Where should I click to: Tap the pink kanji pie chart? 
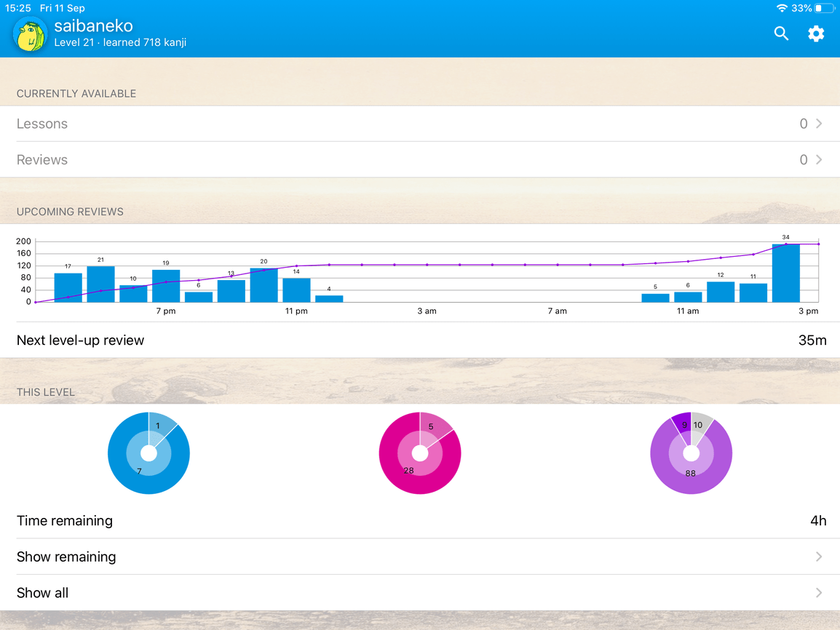[420, 452]
